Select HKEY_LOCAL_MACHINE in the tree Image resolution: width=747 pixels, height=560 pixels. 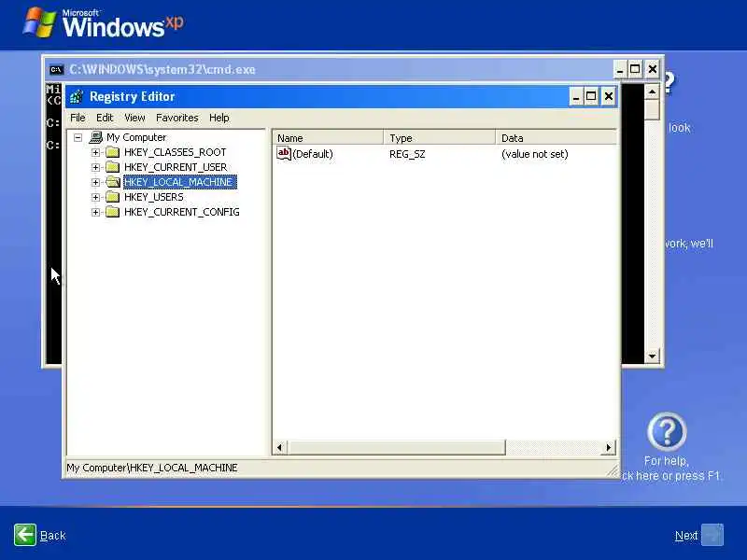point(179,182)
